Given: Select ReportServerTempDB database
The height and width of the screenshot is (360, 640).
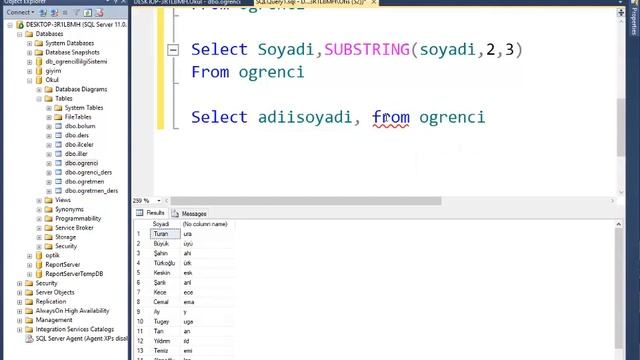Looking at the screenshot, I should pos(74,274).
